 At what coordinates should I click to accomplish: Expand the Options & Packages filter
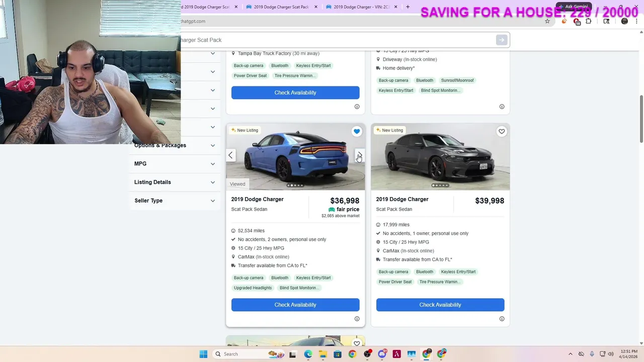[175, 145]
